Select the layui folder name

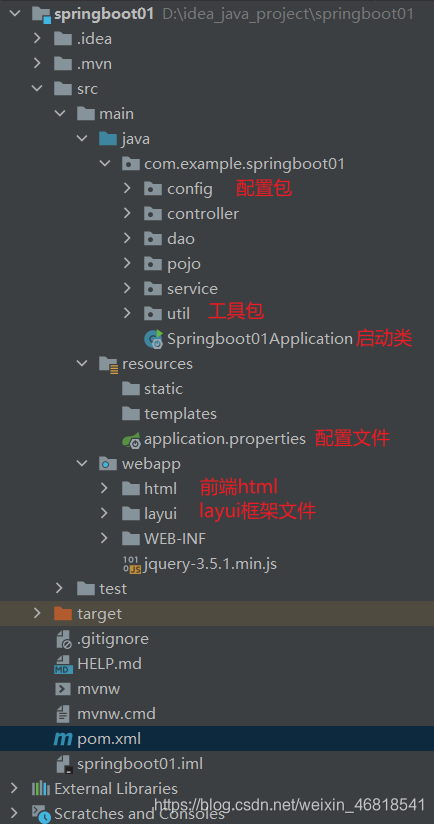(160, 514)
